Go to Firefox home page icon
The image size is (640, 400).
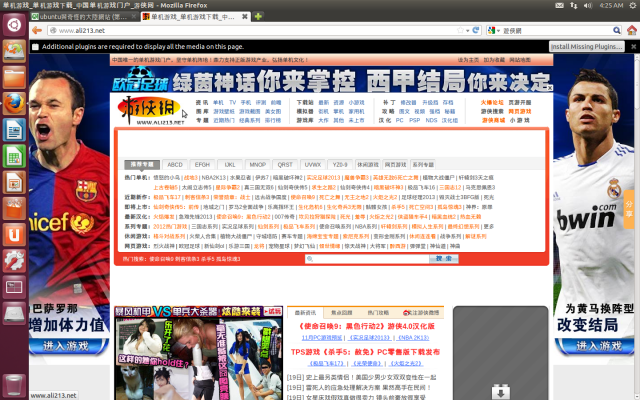631,30
